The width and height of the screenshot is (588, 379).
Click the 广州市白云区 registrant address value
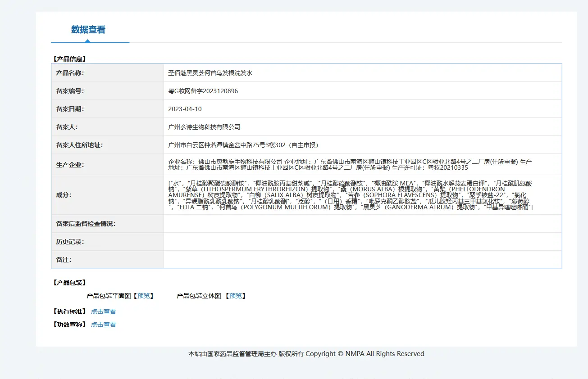(243, 145)
